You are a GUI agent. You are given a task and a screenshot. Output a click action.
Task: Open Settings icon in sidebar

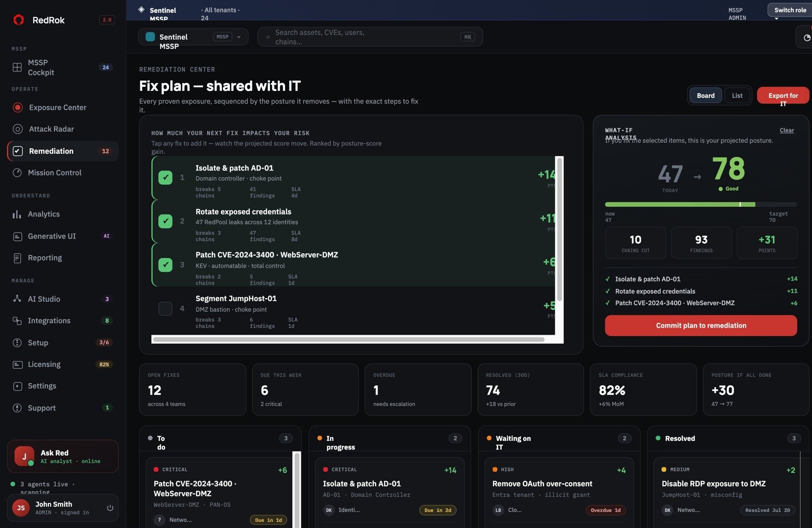click(17, 386)
